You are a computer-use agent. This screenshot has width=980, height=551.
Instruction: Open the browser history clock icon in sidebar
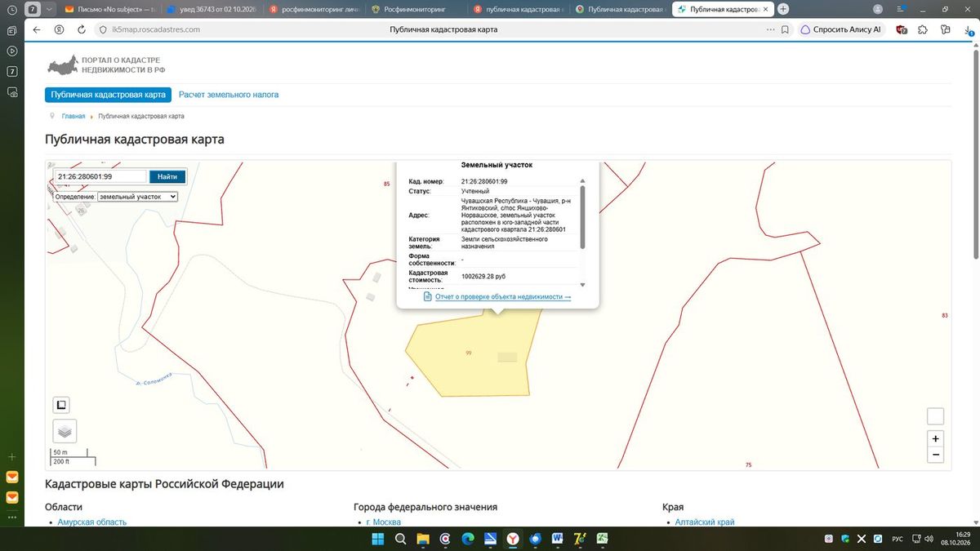(x=12, y=10)
